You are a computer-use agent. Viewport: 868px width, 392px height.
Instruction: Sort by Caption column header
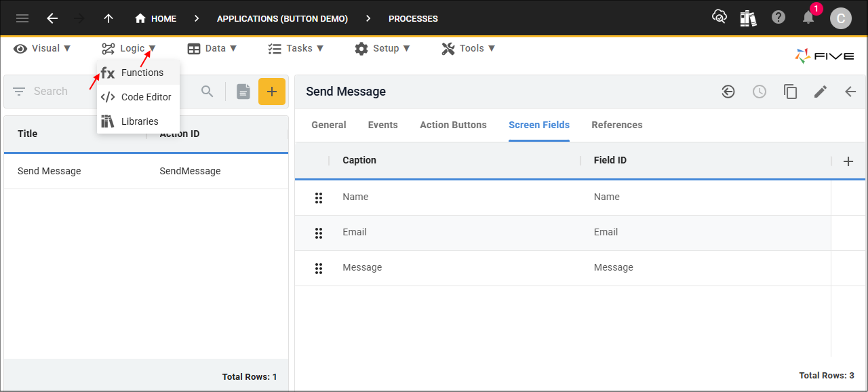point(359,161)
